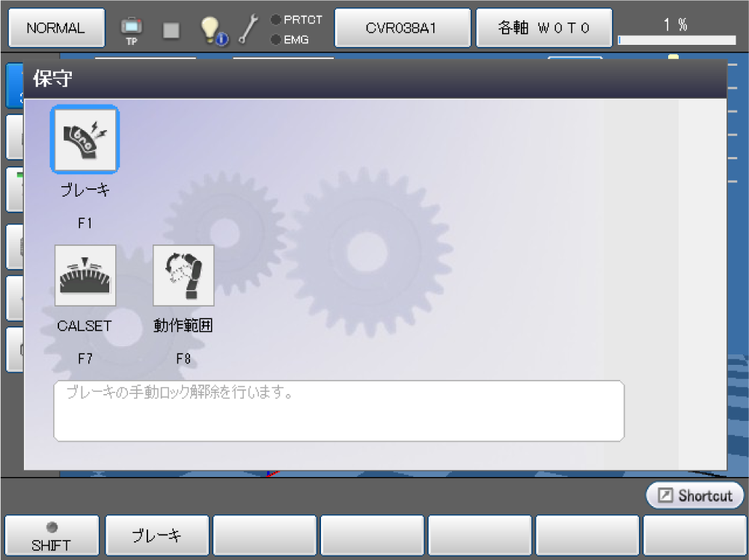Click the brake description text box
Screen dimensions: 749x560
click(338, 410)
